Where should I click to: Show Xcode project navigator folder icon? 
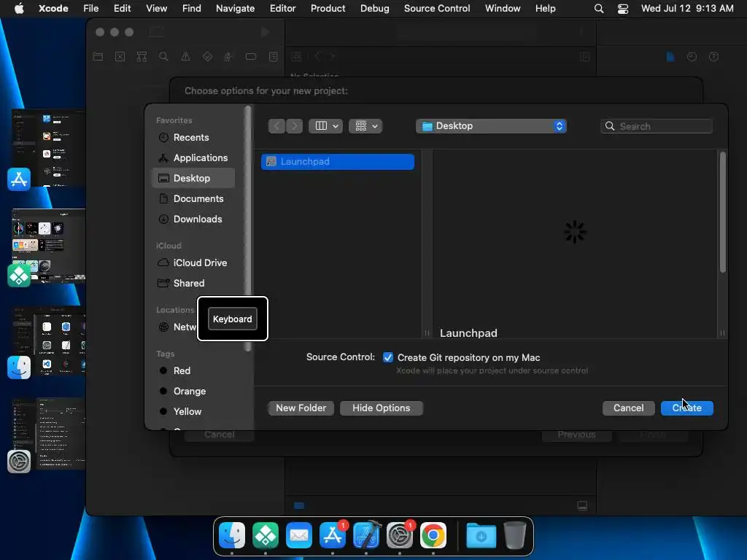click(x=98, y=57)
